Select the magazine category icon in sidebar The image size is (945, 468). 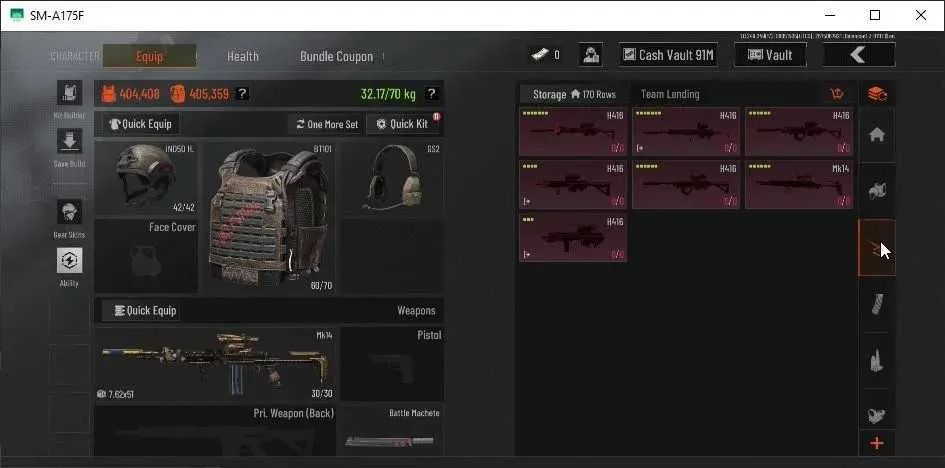tap(877, 304)
